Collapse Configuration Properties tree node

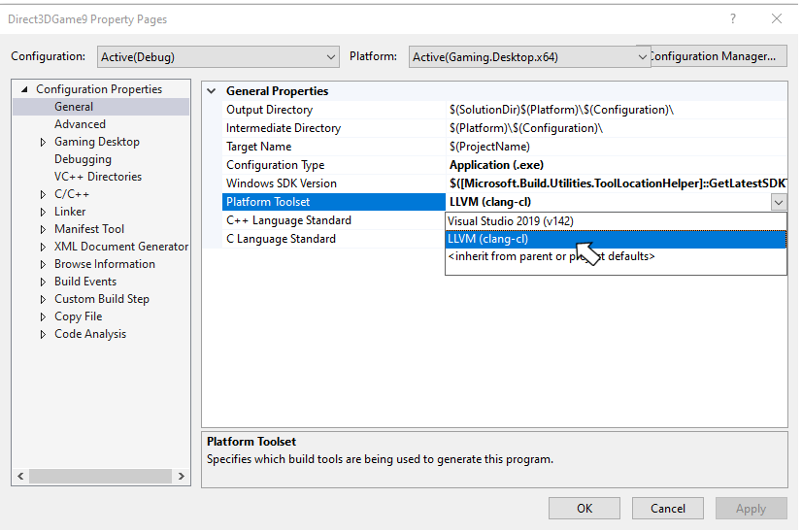point(24,89)
